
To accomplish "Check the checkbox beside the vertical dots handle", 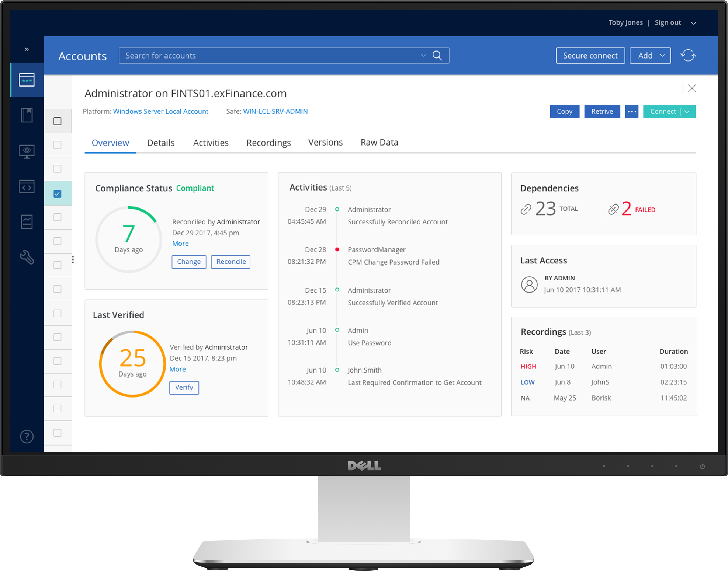I will pos(58,265).
